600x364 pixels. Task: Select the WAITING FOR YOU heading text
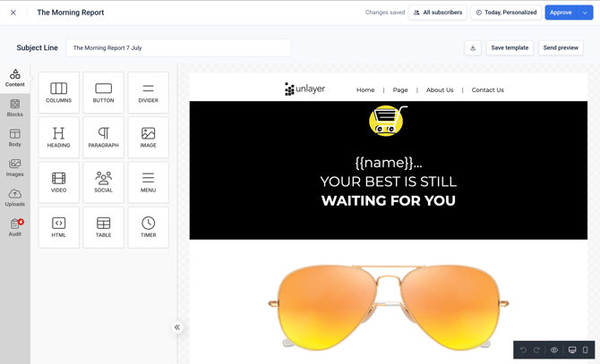tap(389, 200)
